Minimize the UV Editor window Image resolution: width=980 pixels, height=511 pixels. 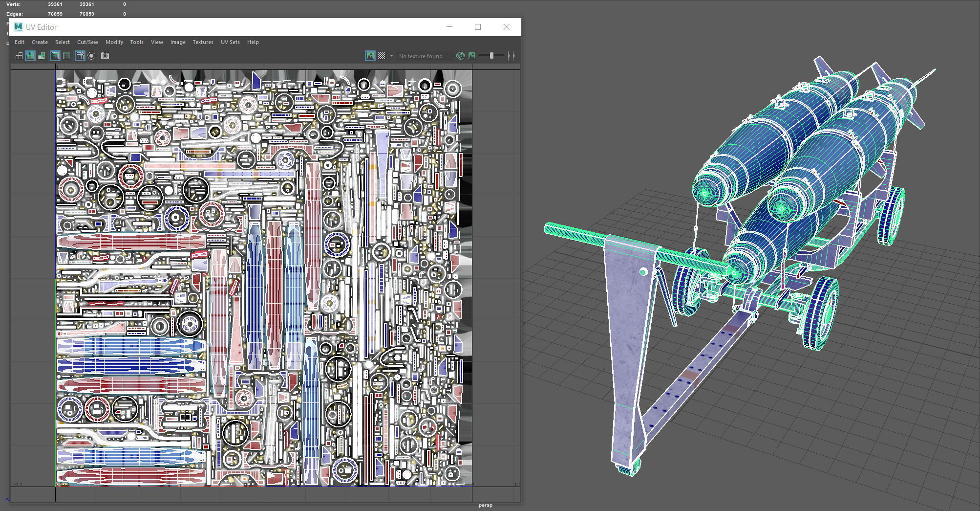449,27
